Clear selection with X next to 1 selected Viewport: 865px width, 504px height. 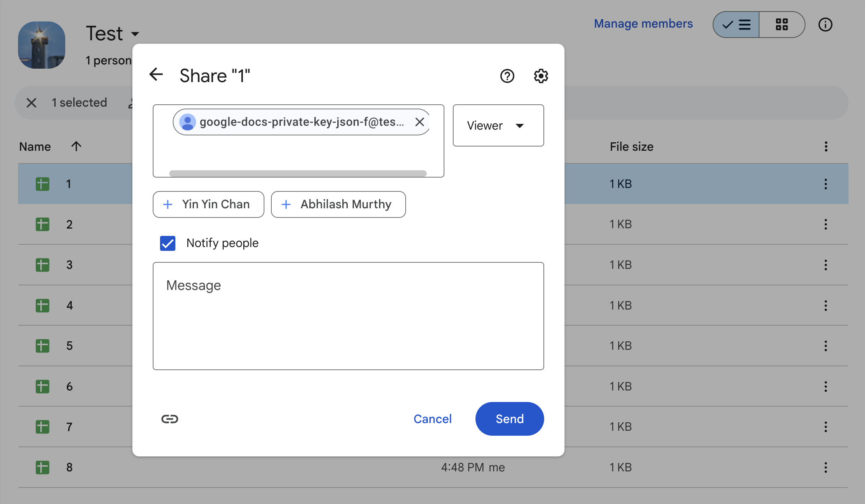click(31, 103)
